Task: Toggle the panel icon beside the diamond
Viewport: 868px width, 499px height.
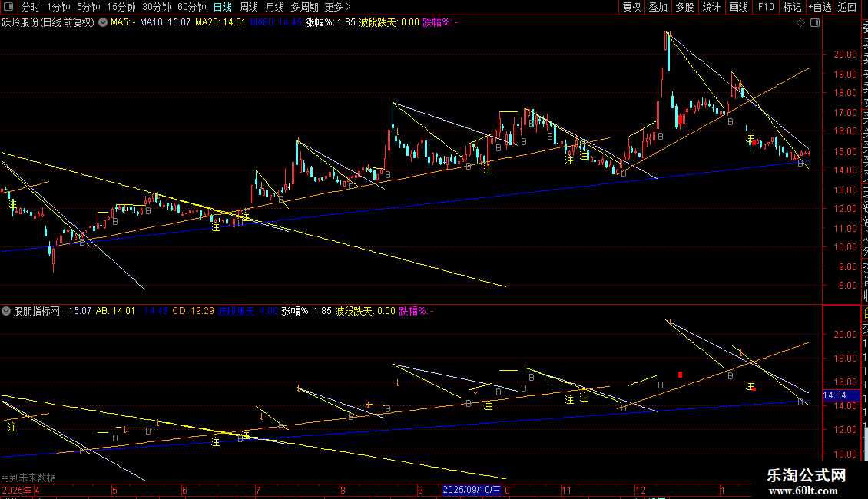Action: click(x=815, y=23)
